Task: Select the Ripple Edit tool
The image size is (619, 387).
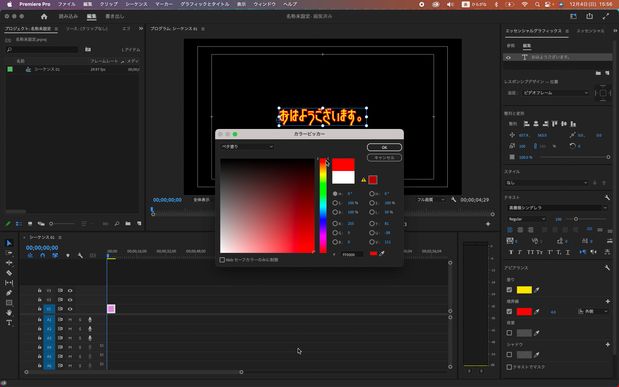Action: (9, 263)
